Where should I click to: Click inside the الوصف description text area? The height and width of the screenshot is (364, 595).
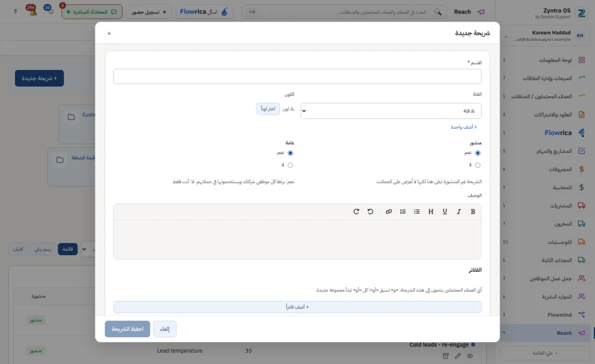tap(297, 239)
